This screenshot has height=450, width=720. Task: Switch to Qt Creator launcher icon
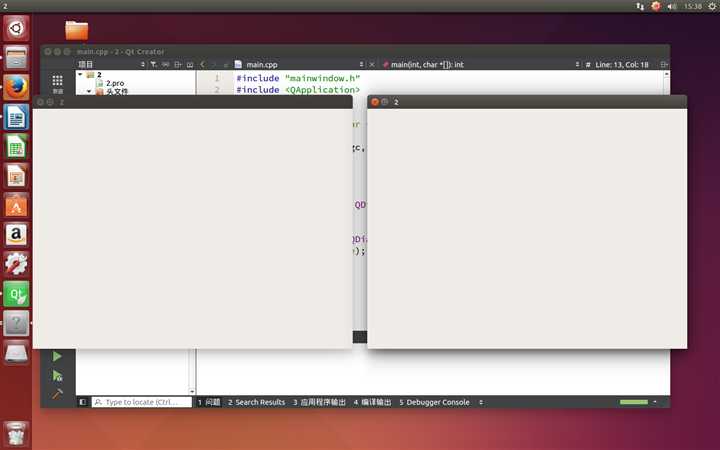pos(16,294)
